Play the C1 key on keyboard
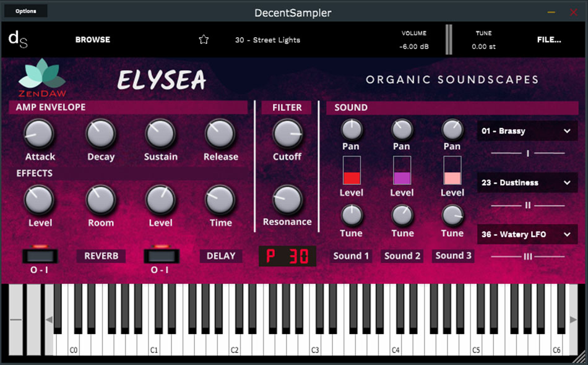Image resolution: width=588 pixels, height=365 pixels. [154, 345]
